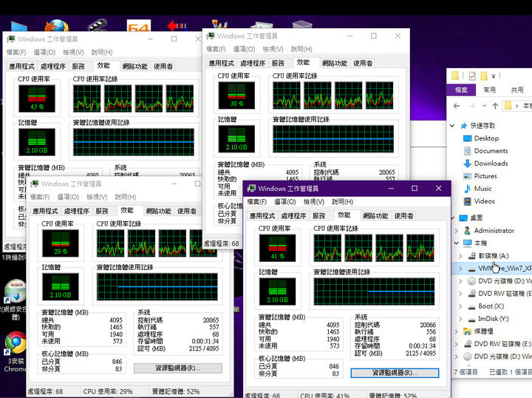Open 說明(H) menu in 30% CPU Task Manager

click(x=301, y=50)
